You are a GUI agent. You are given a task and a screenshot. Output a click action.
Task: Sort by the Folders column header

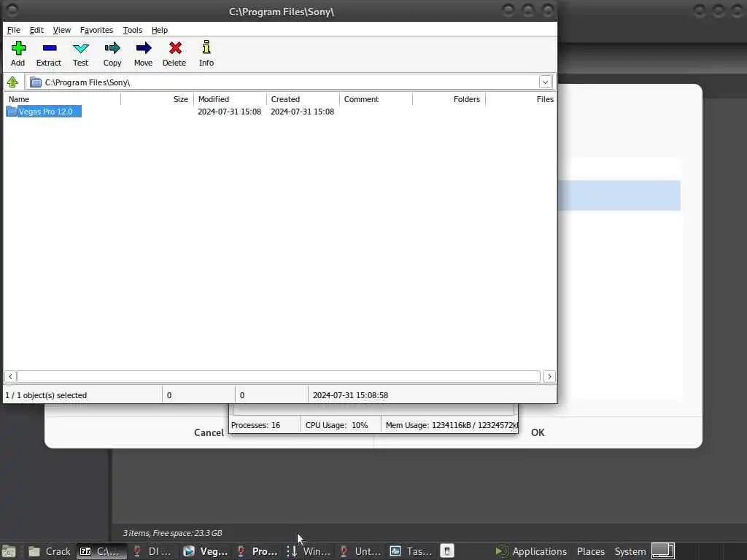[449, 99]
